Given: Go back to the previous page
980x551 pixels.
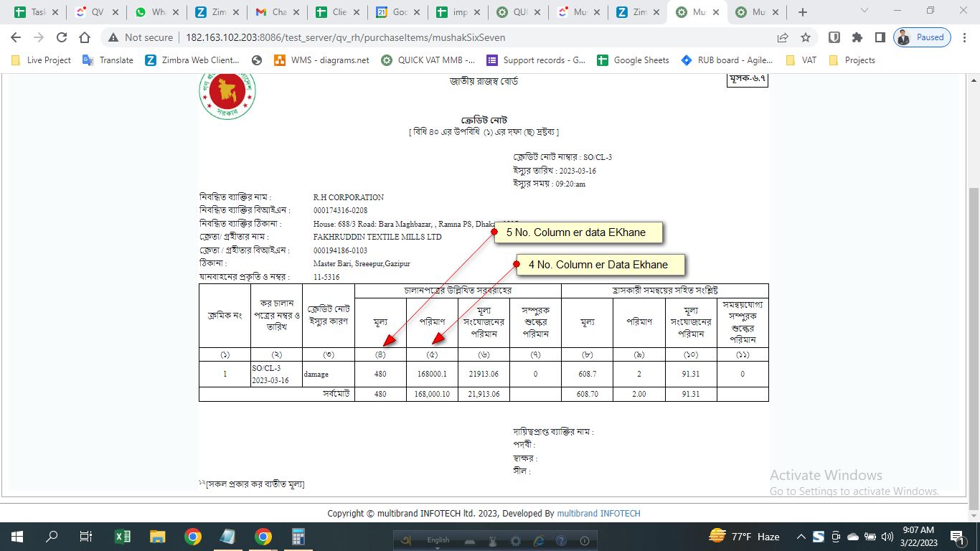Looking at the screenshot, I should click(16, 37).
